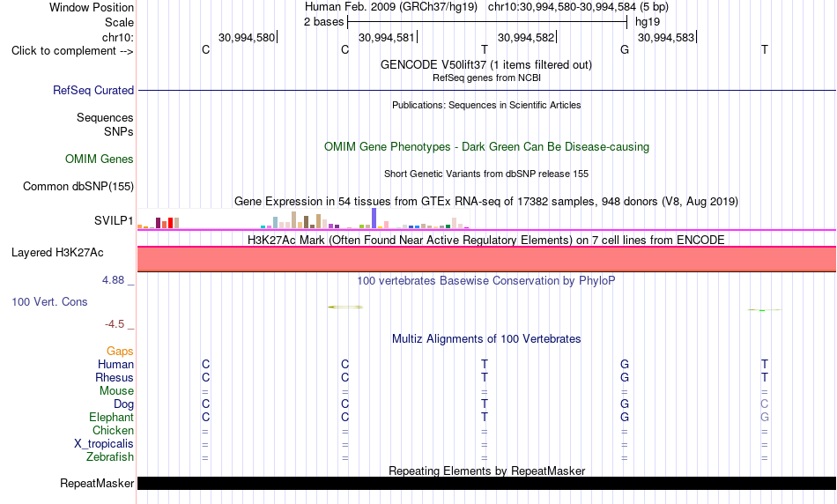Click the Common dbSNP(155) track label
The width and height of the screenshot is (837, 504).
78,186
